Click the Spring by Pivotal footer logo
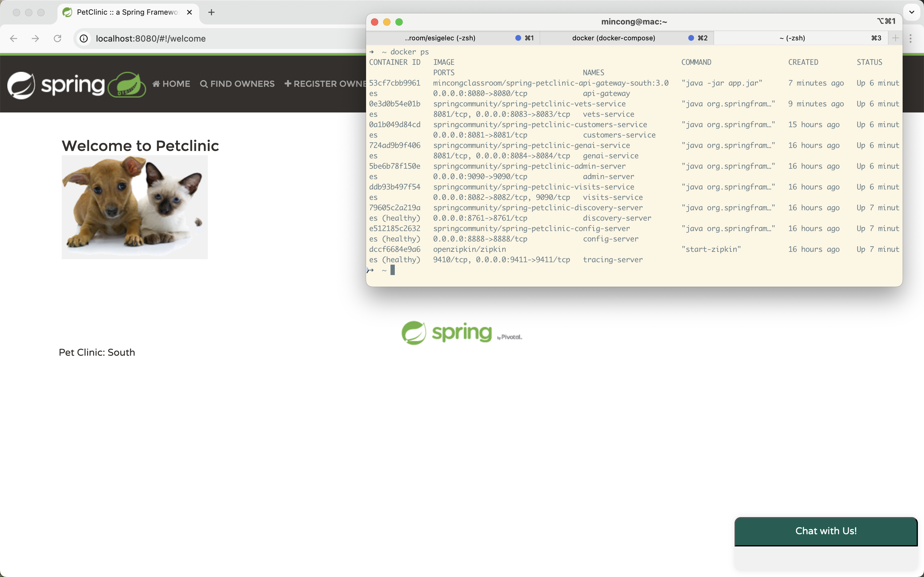The height and width of the screenshot is (577, 924). (462, 333)
